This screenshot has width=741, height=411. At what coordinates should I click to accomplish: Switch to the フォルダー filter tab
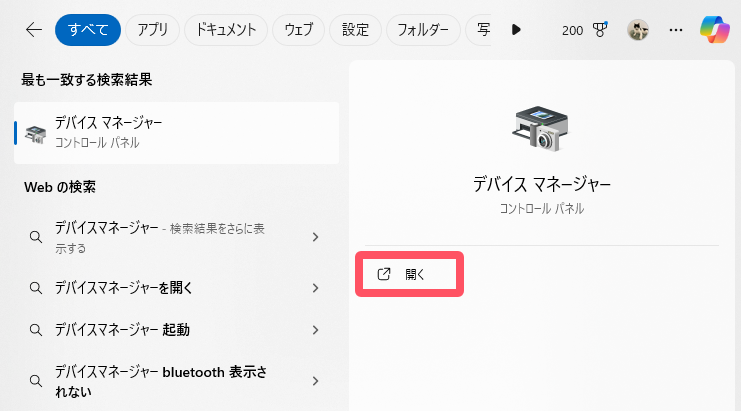tap(423, 30)
